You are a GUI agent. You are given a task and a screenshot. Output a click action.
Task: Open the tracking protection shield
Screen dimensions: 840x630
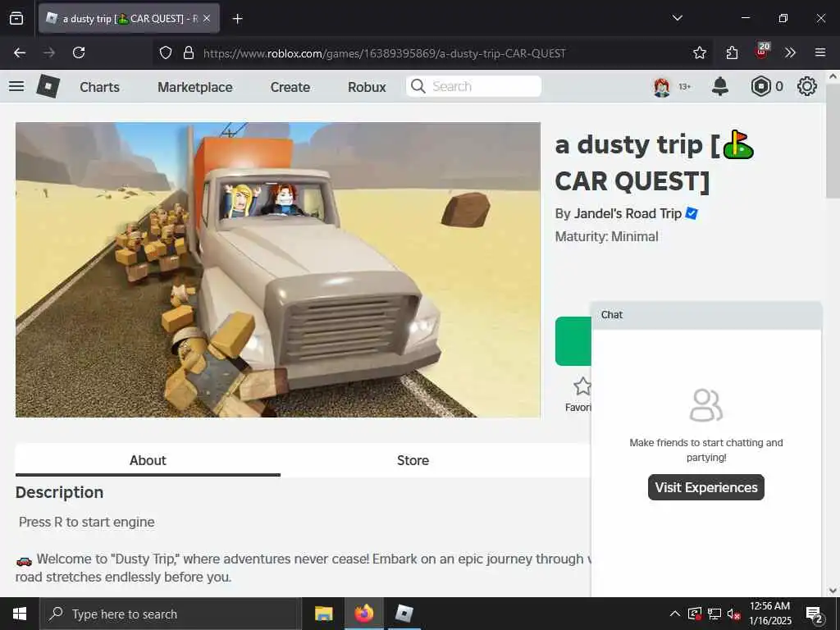coord(166,52)
